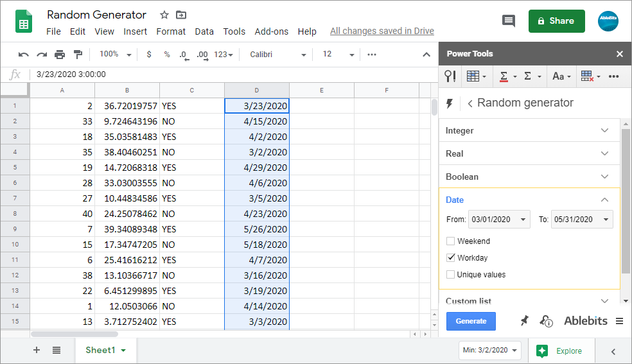
Task: Open the To date picker dropdown
Action: (582, 220)
